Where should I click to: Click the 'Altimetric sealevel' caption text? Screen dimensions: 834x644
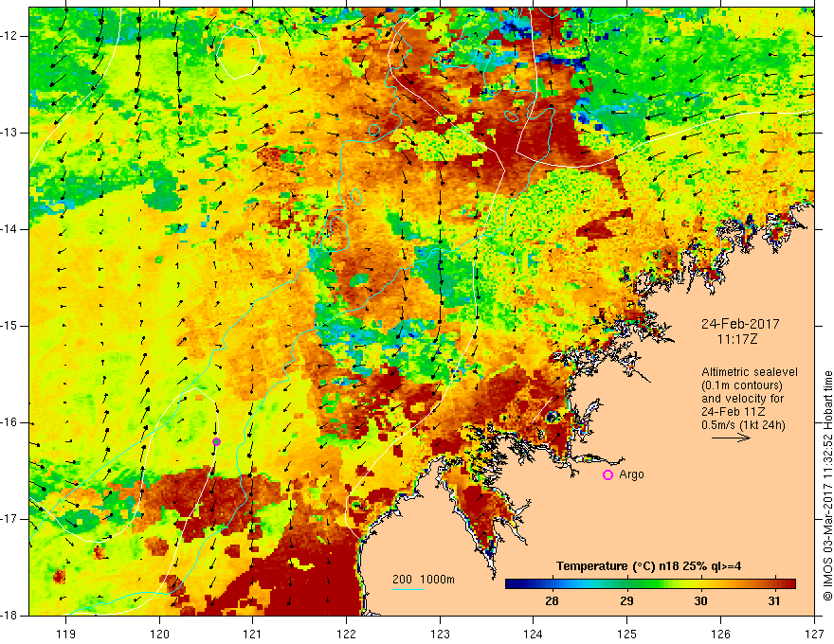[x=750, y=372]
